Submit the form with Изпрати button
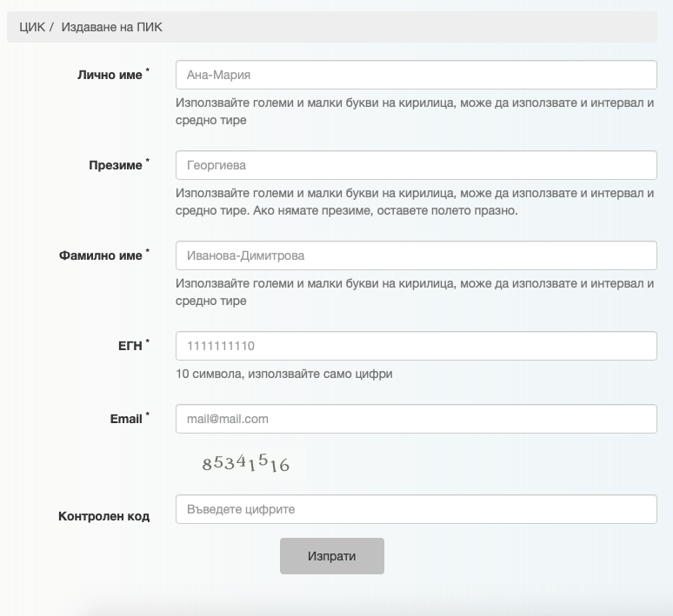This screenshot has width=673, height=616. tap(332, 556)
